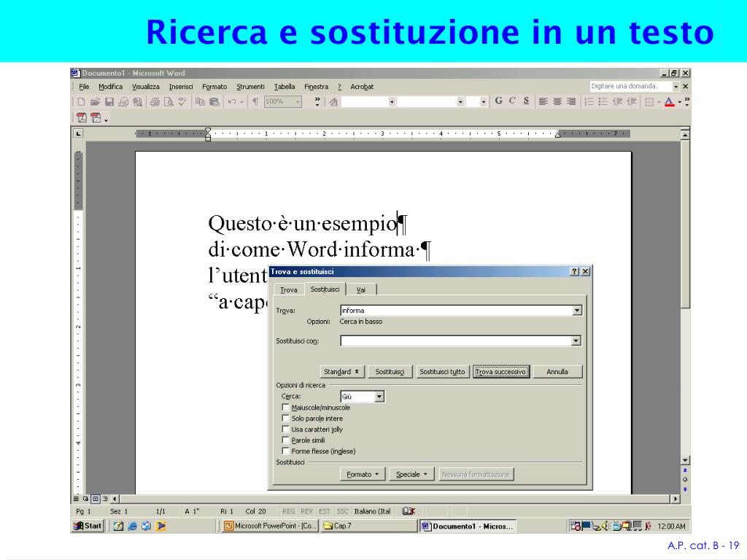The image size is (747, 560).
Task: Click the Start button on taskbar
Action: 88,526
